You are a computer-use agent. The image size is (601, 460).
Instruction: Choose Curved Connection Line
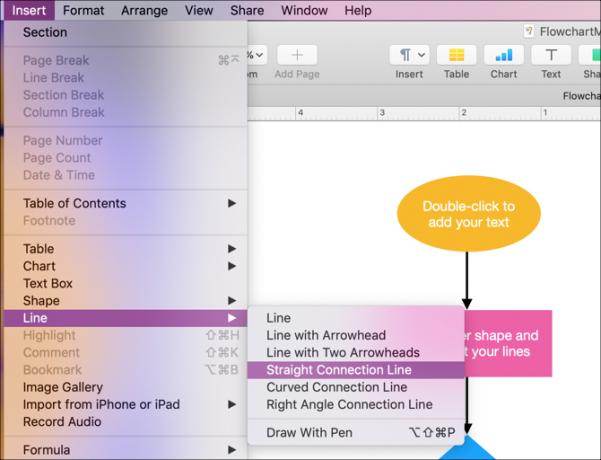356,387
